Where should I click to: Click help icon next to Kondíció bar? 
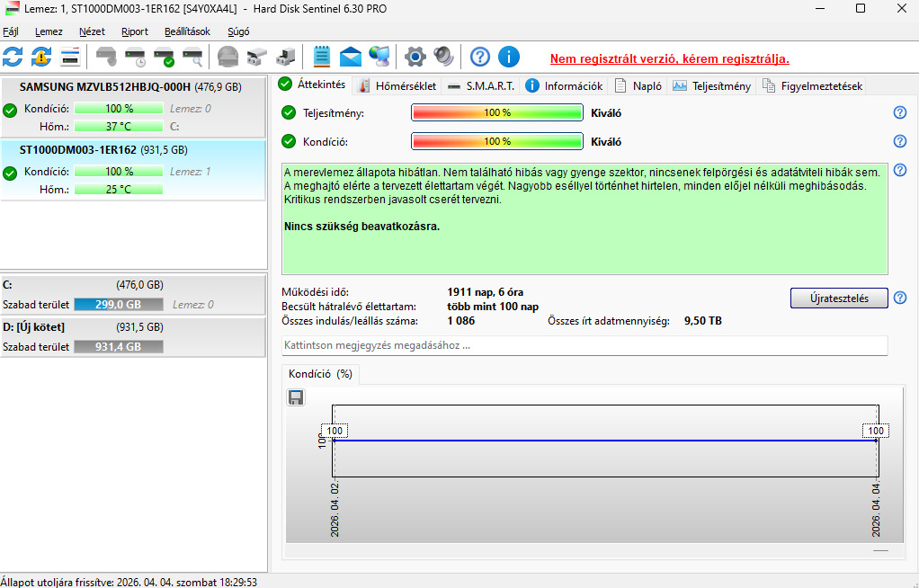899,141
